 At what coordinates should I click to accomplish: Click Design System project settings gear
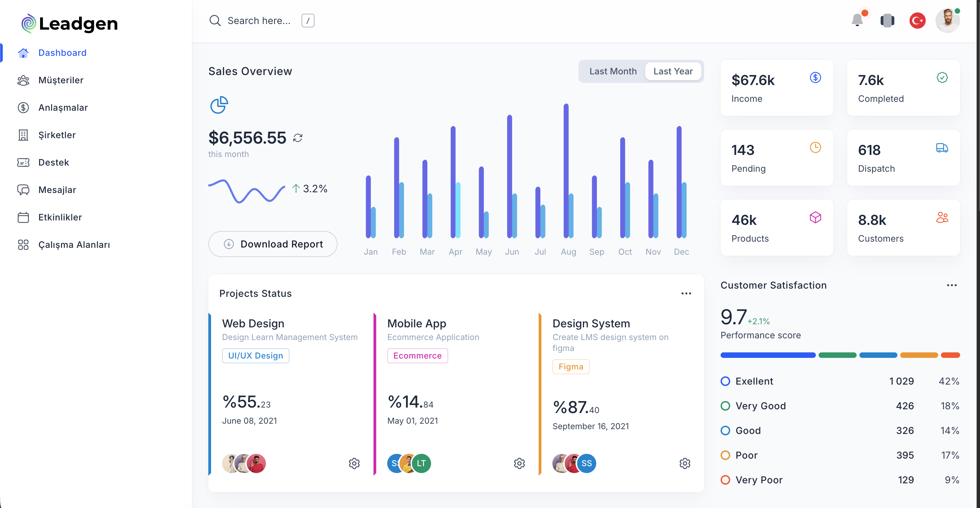coord(684,463)
